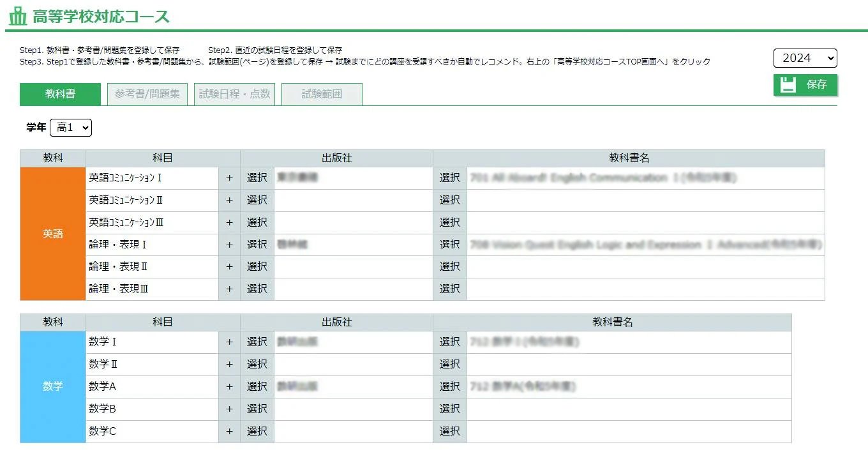Select textbook name for 数学A

pos(450,387)
